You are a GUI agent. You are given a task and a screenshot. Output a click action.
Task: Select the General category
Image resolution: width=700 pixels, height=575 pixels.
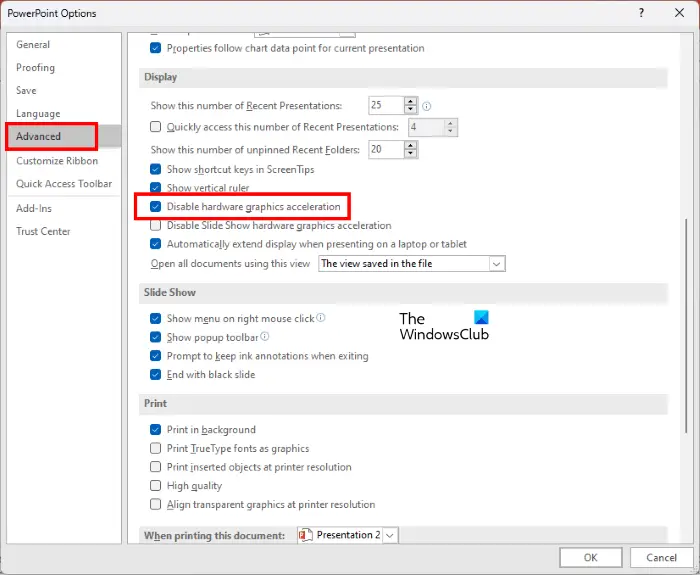[x=33, y=45]
